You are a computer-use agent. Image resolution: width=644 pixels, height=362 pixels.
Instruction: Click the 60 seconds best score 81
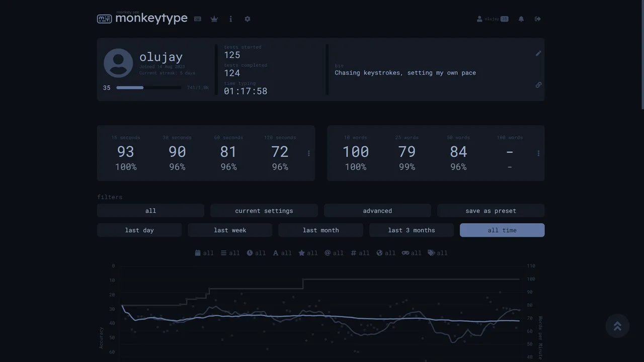click(228, 151)
